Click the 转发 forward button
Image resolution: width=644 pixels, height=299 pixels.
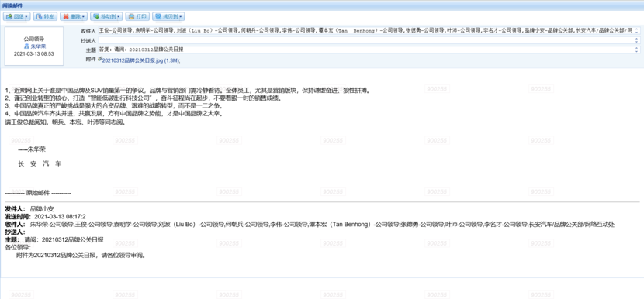(x=45, y=17)
